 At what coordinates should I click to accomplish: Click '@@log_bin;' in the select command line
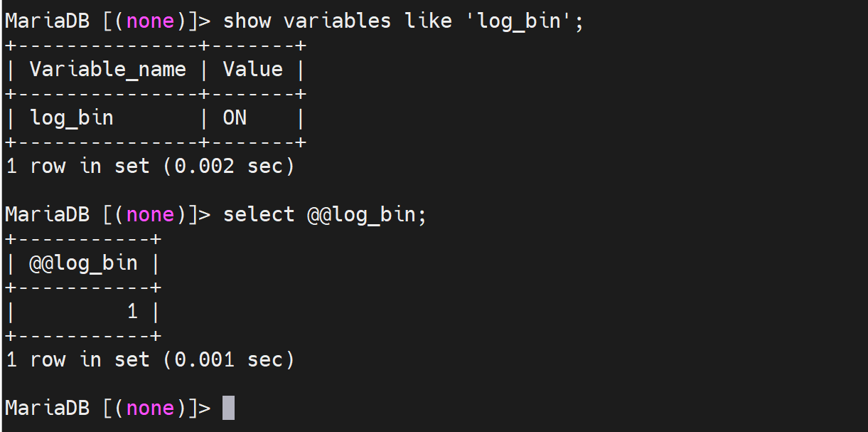click(x=367, y=214)
